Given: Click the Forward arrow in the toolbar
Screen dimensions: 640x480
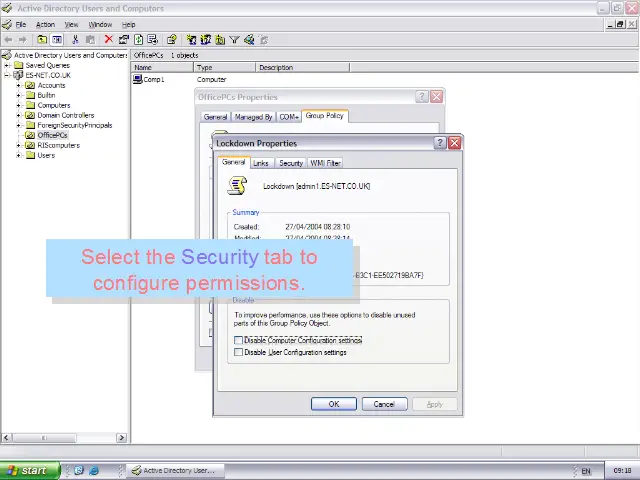Looking at the screenshot, I should point(23,40).
